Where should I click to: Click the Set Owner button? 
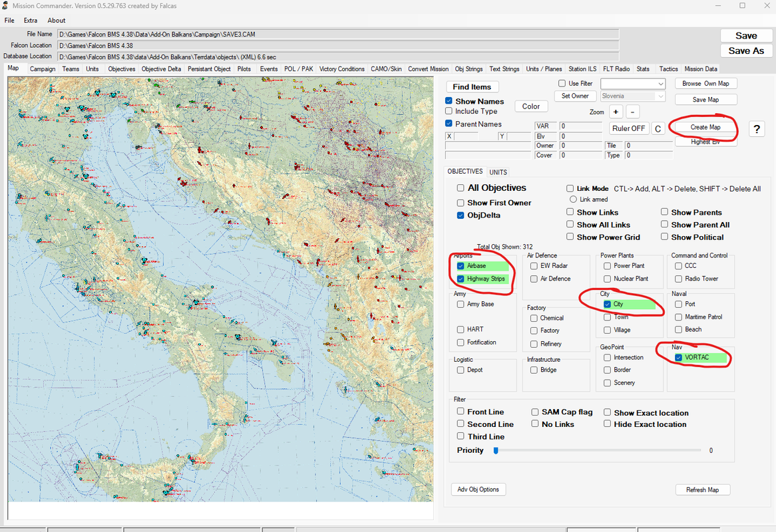pos(575,96)
